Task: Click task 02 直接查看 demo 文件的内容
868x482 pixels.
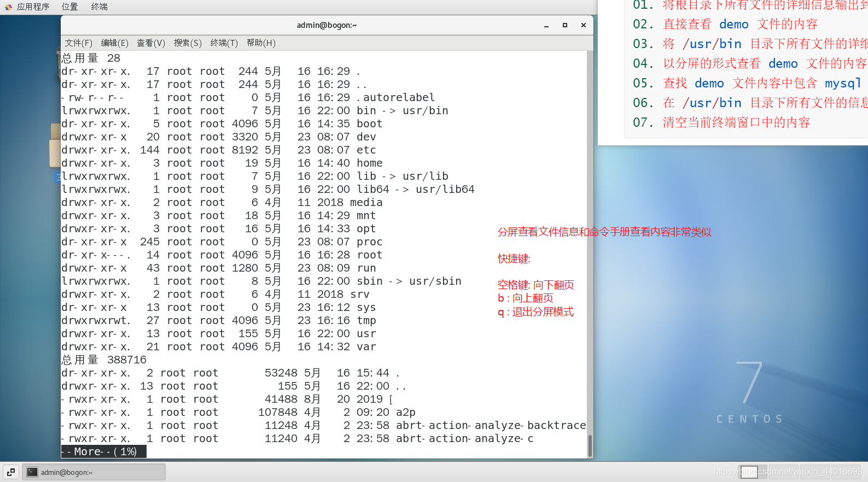Action: tap(725, 24)
